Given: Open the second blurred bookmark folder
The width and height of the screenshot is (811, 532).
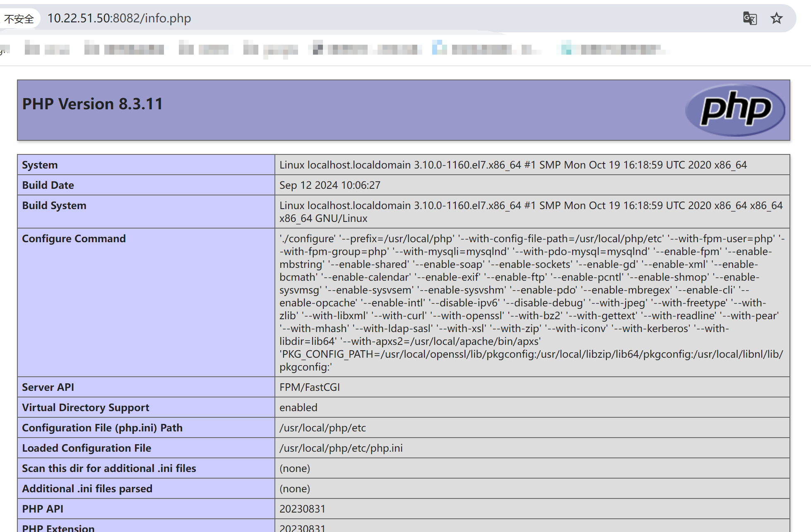Looking at the screenshot, I should tap(124, 49).
